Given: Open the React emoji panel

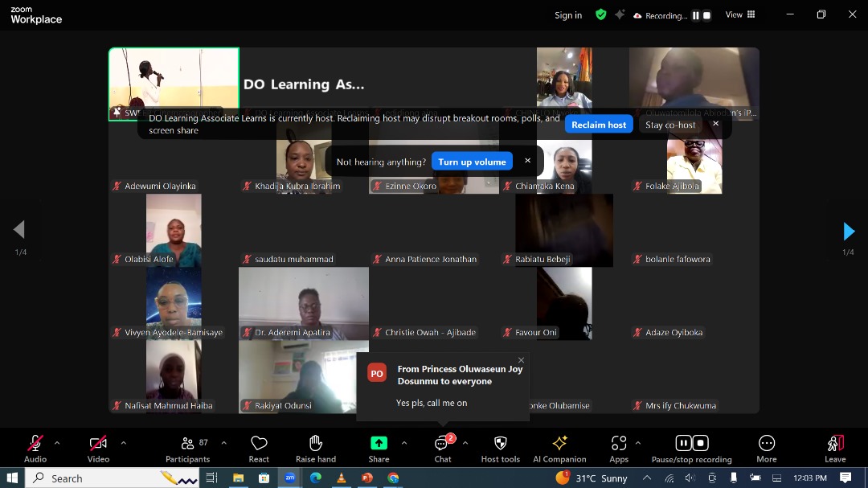Looking at the screenshot, I should point(259,444).
